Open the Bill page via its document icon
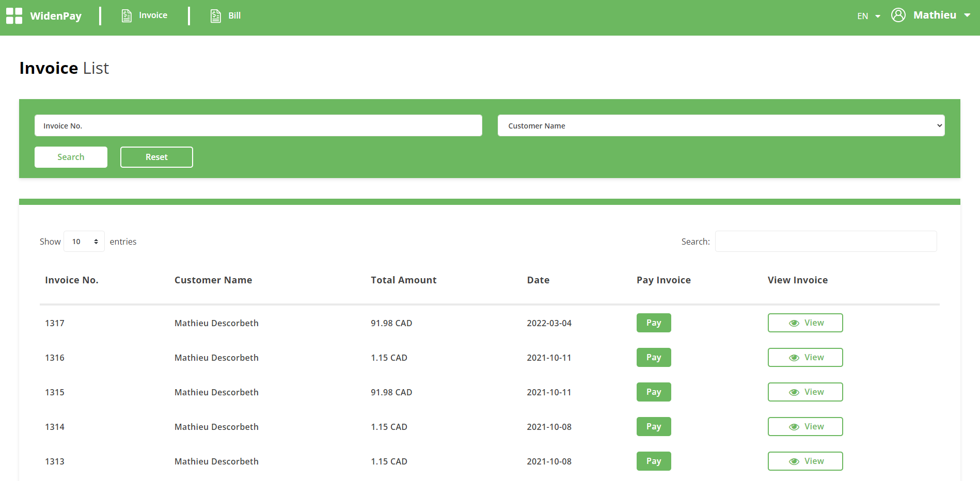The width and height of the screenshot is (980, 481). click(x=215, y=16)
